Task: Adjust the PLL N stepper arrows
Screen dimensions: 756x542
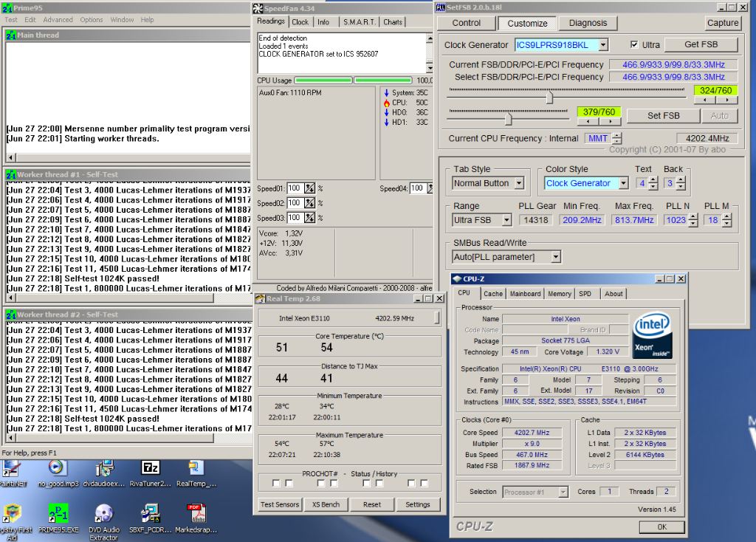Action: [x=693, y=220]
